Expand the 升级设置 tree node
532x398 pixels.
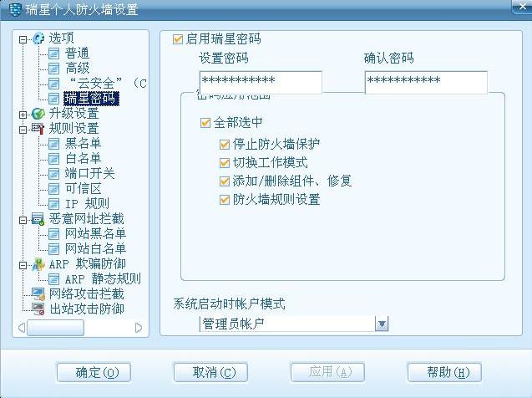click(x=23, y=115)
